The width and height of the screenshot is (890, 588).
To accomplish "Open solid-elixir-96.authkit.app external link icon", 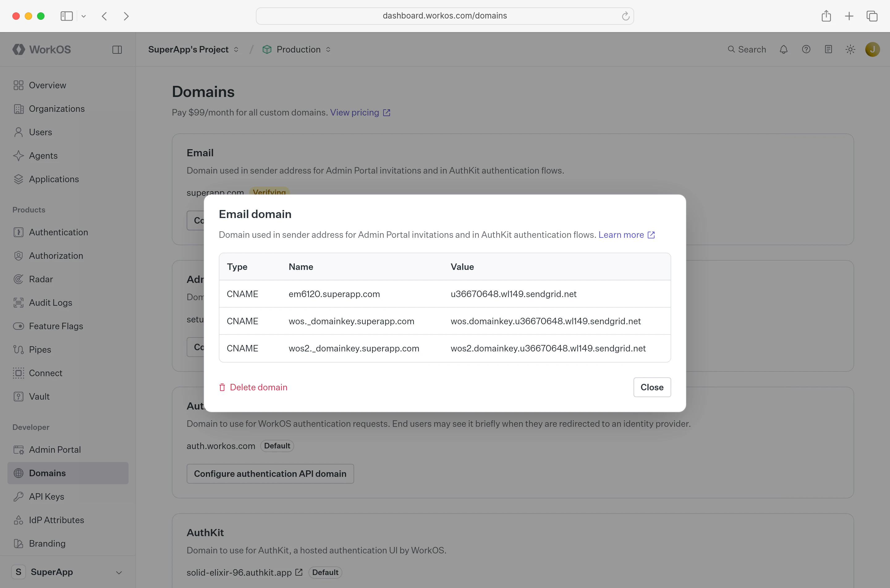I will 299,572.
